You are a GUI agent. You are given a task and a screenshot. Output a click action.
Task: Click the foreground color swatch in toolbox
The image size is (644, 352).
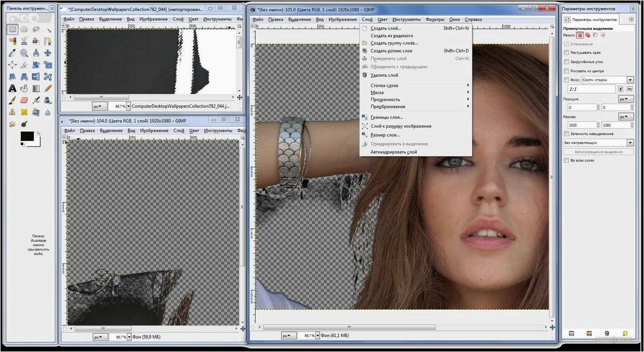pos(26,136)
